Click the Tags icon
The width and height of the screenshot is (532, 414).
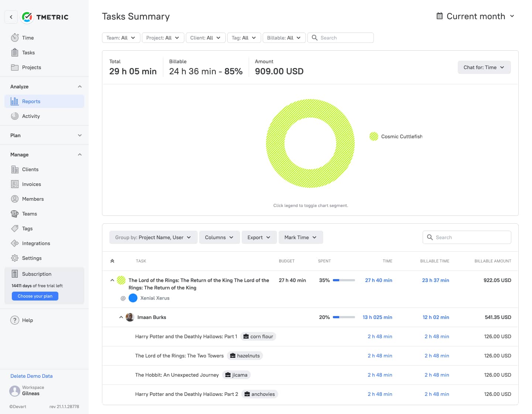coord(15,228)
